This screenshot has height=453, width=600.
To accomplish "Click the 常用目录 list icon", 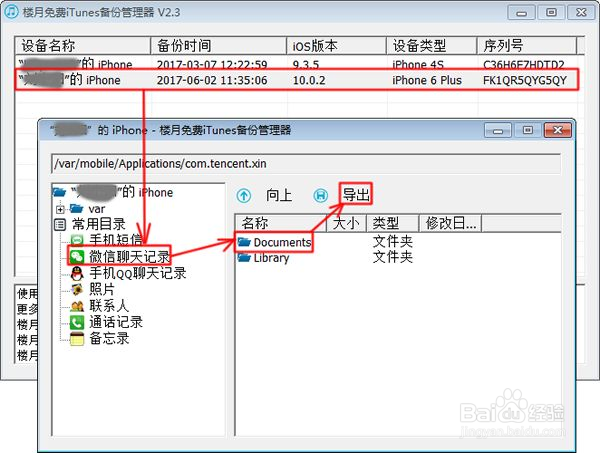I will coord(60,225).
